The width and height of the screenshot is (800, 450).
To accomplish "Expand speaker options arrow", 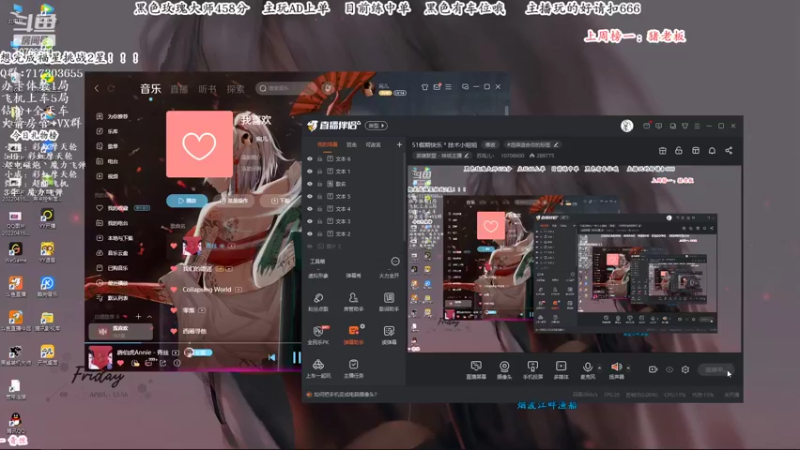I will (x=628, y=367).
